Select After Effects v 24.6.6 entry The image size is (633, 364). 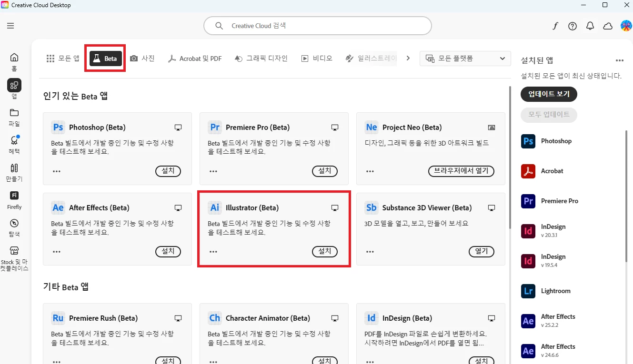click(548, 351)
